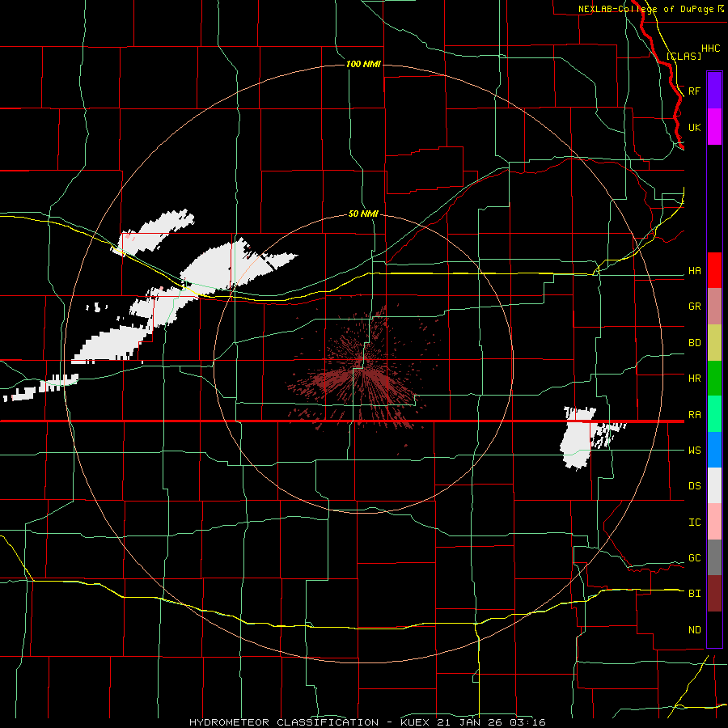Click the 'WS' legend label

point(695,451)
